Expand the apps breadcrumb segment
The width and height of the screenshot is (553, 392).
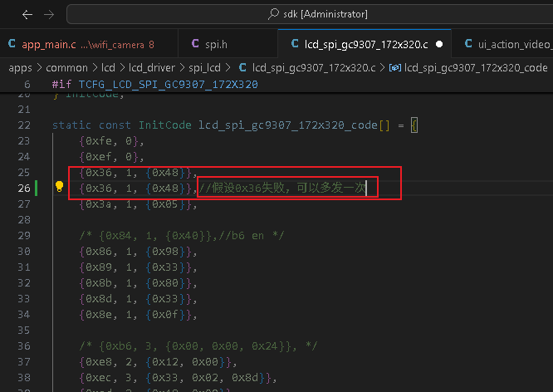click(x=20, y=68)
